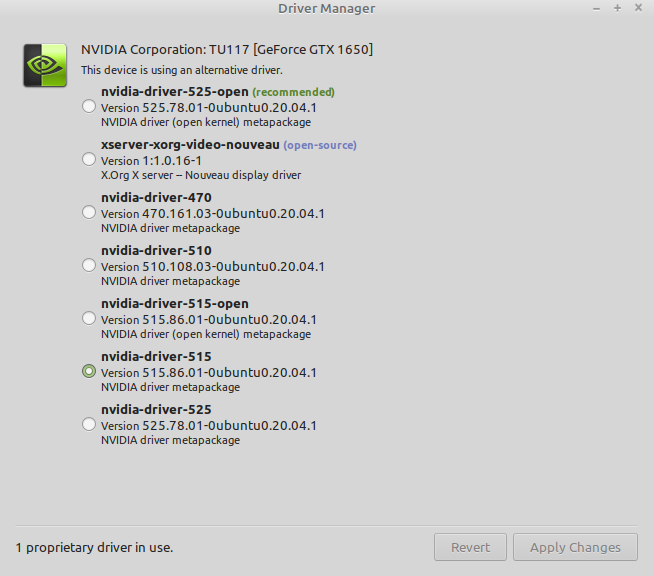Maximize the Driver Manager window
This screenshot has height=576, width=654.
click(617, 8)
